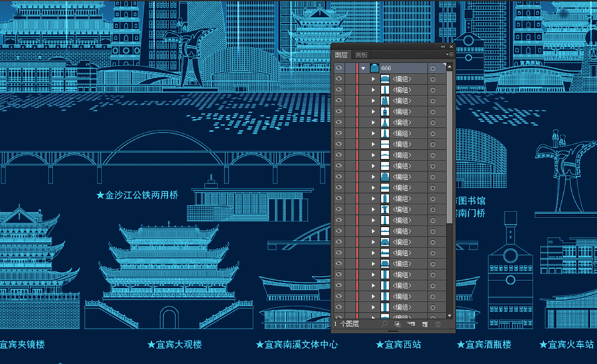Expand the third 编组 under layer 666

373,101
